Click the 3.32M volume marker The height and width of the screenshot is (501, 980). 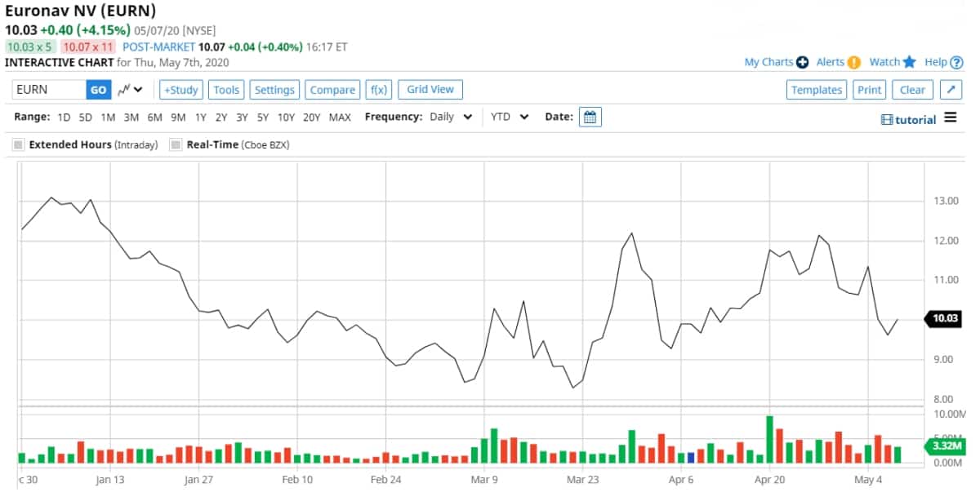[x=945, y=446]
